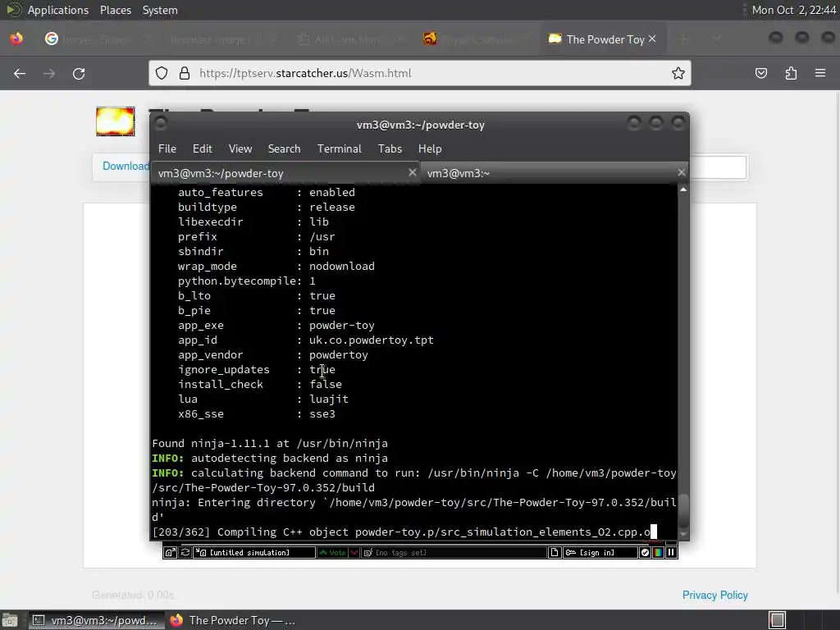Click the Powder Toy logo image on the page
840x630 pixels.
pyautogui.click(x=115, y=121)
